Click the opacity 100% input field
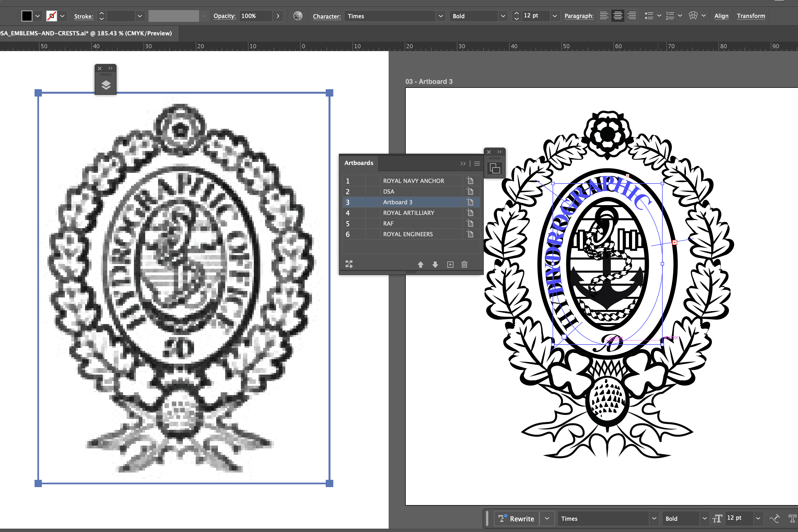The image size is (798, 532). [256, 16]
